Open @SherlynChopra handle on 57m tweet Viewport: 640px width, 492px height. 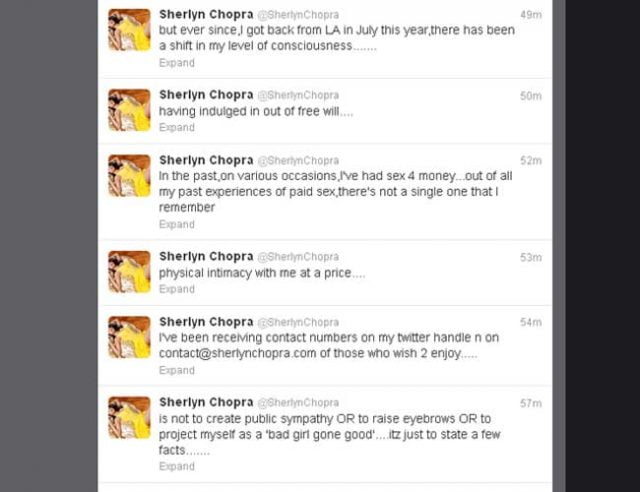click(298, 403)
